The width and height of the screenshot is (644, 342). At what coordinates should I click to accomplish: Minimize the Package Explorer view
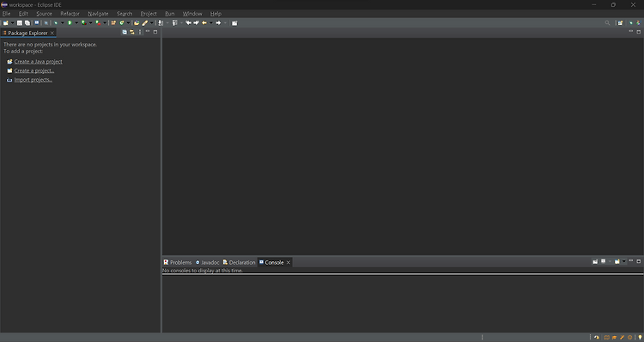148,32
